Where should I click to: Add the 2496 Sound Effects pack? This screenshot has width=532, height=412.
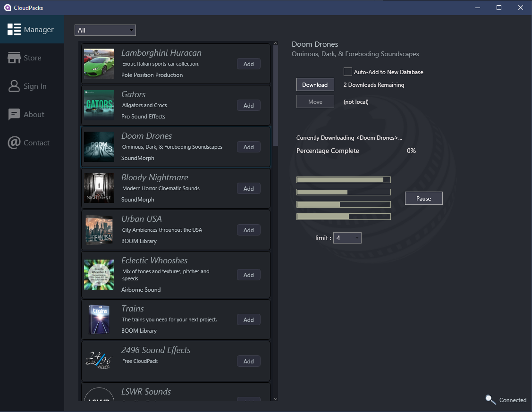tap(249, 361)
